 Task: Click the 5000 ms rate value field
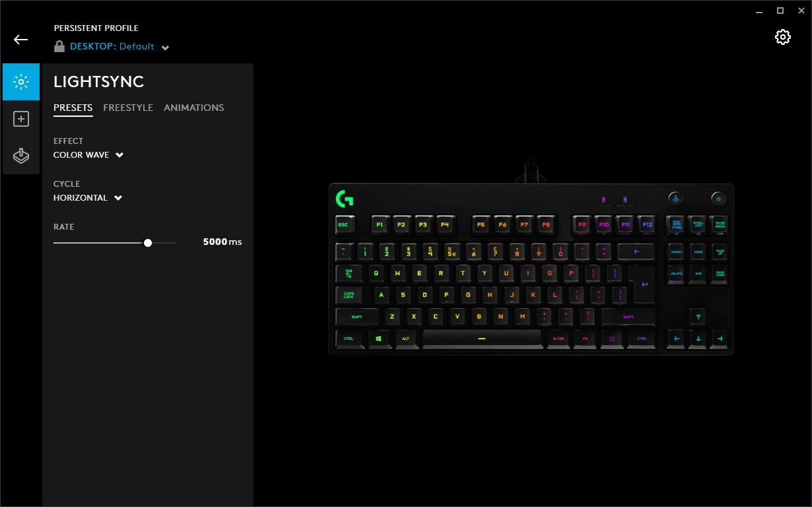click(x=222, y=242)
